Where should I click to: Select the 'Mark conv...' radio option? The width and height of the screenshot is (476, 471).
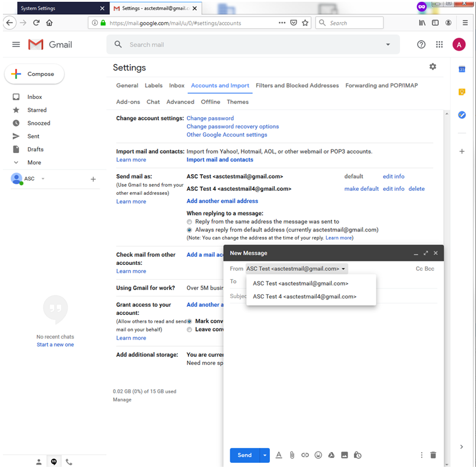[x=190, y=321]
